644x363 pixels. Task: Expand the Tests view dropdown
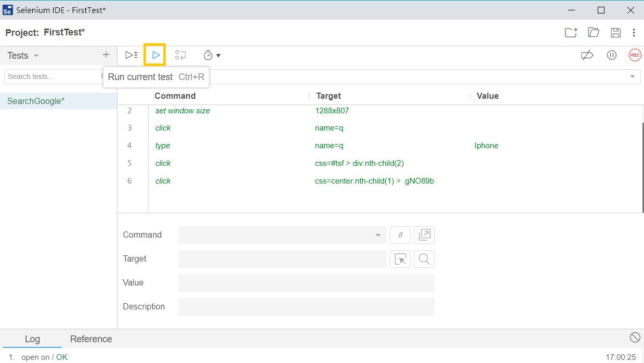pyautogui.click(x=36, y=56)
